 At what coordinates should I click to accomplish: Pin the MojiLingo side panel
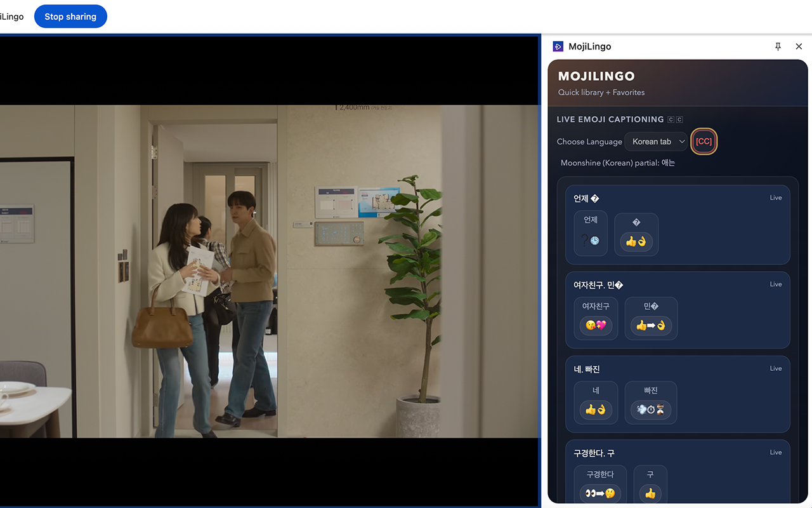(778, 46)
